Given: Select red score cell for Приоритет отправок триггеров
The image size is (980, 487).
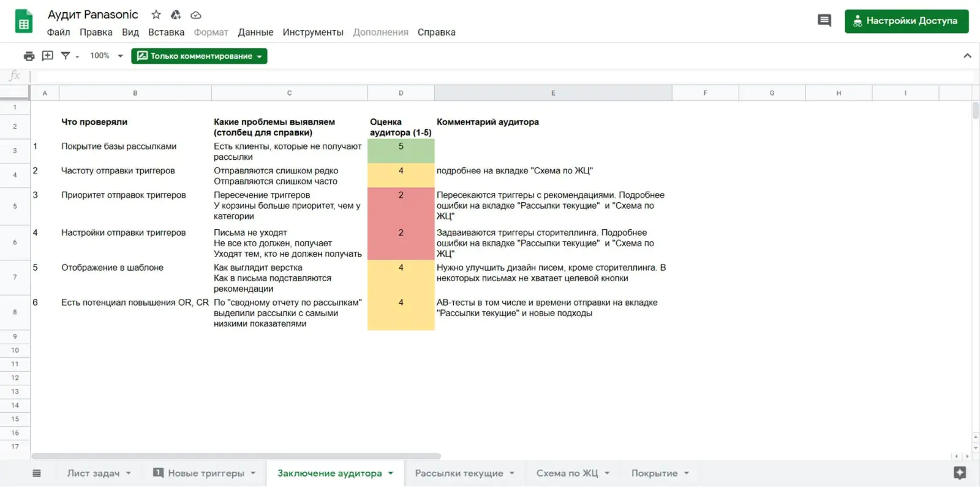Looking at the screenshot, I should [401, 206].
